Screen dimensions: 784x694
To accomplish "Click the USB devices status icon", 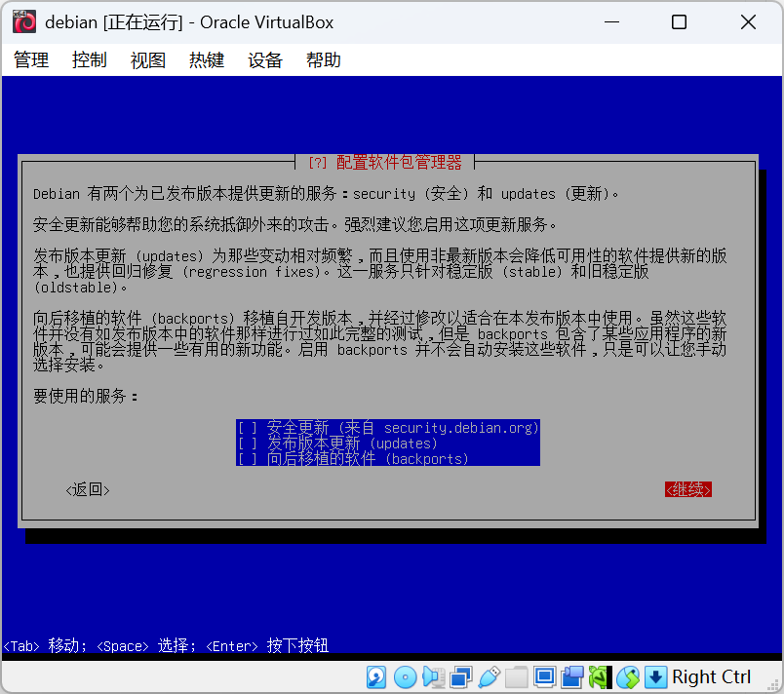I will [489, 677].
